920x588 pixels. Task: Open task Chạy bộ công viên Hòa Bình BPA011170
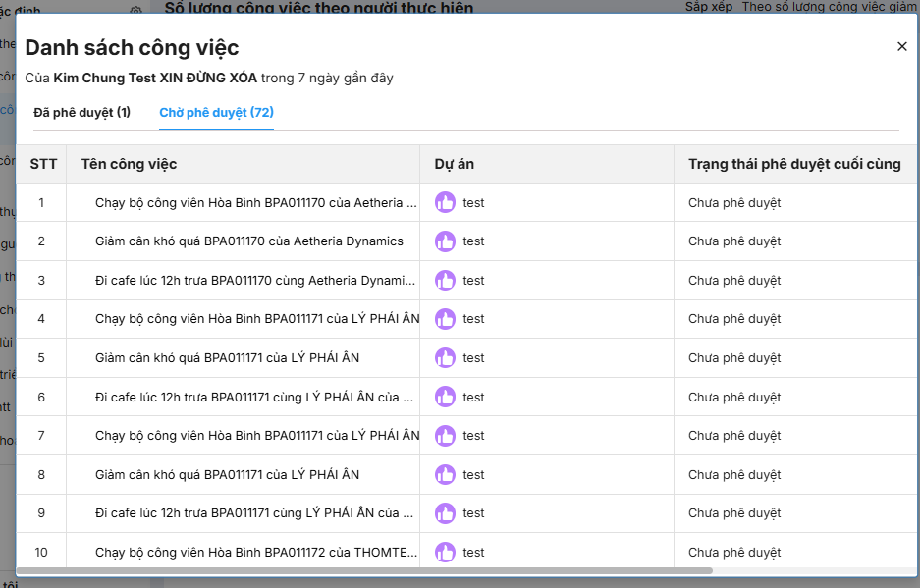coord(256,202)
